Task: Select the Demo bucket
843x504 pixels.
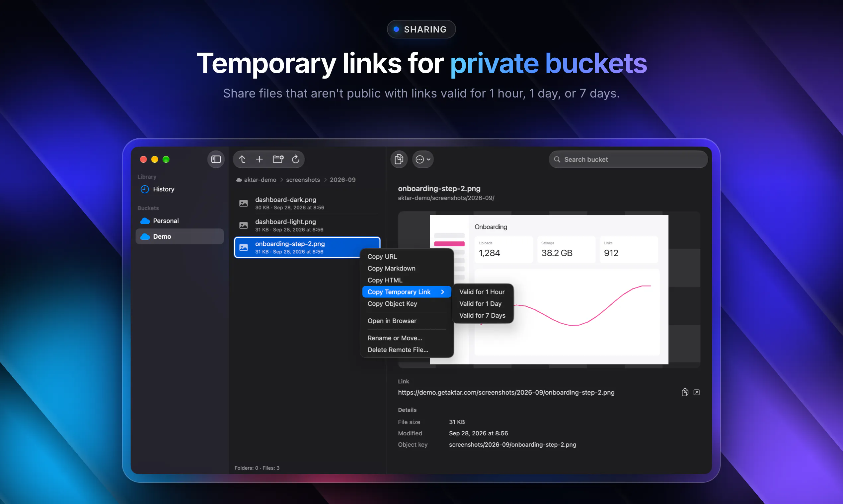Action: 180,236
